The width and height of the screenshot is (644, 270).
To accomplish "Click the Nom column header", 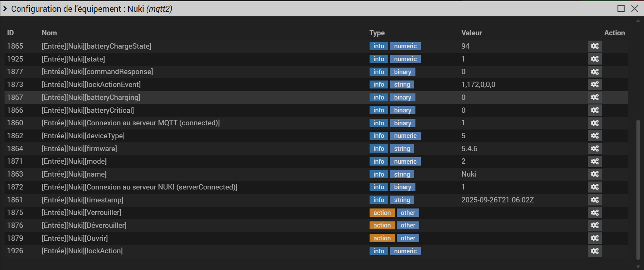I will coord(49,33).
